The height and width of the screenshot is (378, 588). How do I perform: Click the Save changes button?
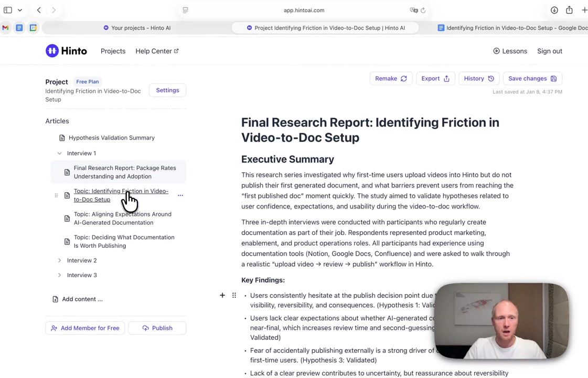point(532,79)
